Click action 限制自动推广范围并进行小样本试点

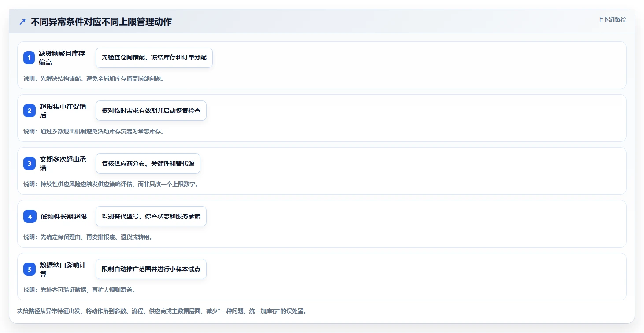[151, 269]
